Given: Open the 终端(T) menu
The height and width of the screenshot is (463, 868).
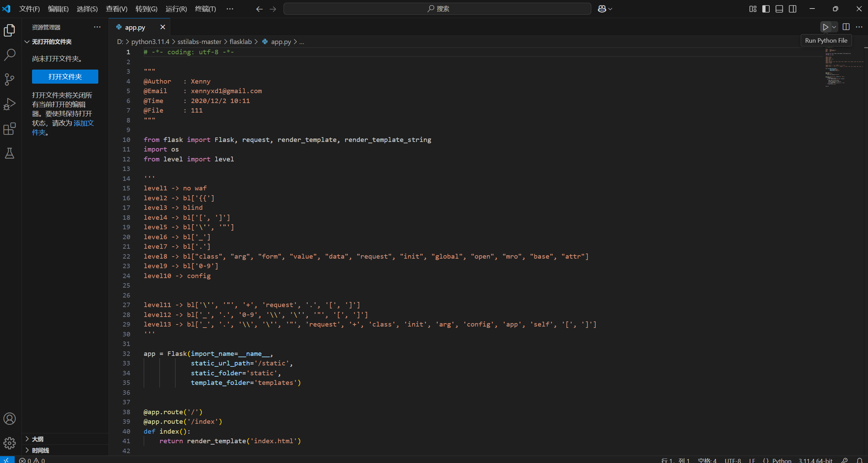Looking at the screenshot, I should tap(205, 9).
